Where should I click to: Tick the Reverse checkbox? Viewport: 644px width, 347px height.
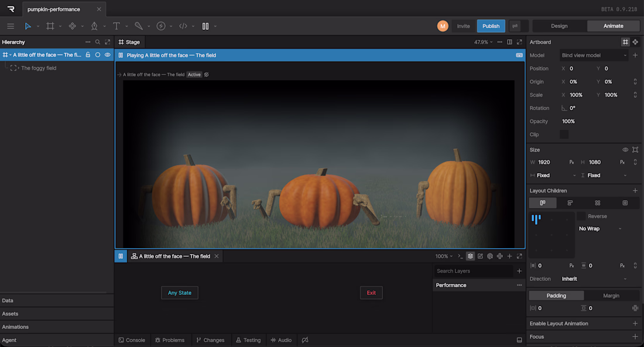pyautogui.click(x=581, y=216)
